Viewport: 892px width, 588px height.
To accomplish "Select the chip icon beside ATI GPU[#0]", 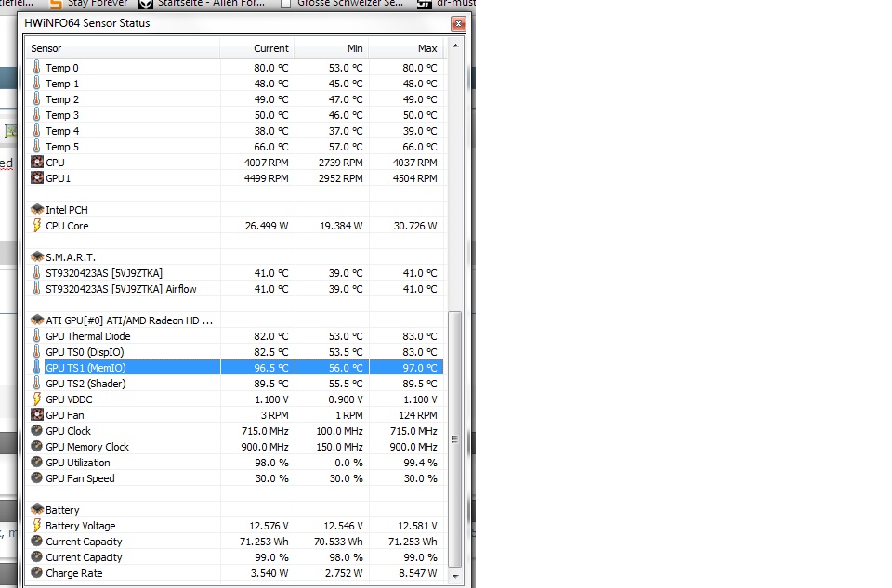I will pyautogui.click(x=37, y=320).
